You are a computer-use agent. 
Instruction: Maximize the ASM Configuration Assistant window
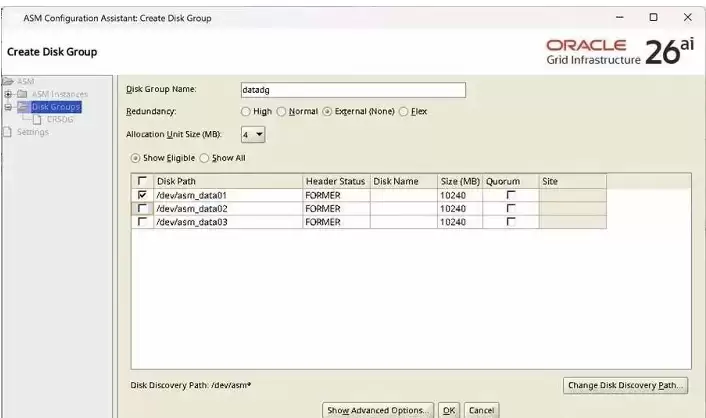click(x=653, y=18)
